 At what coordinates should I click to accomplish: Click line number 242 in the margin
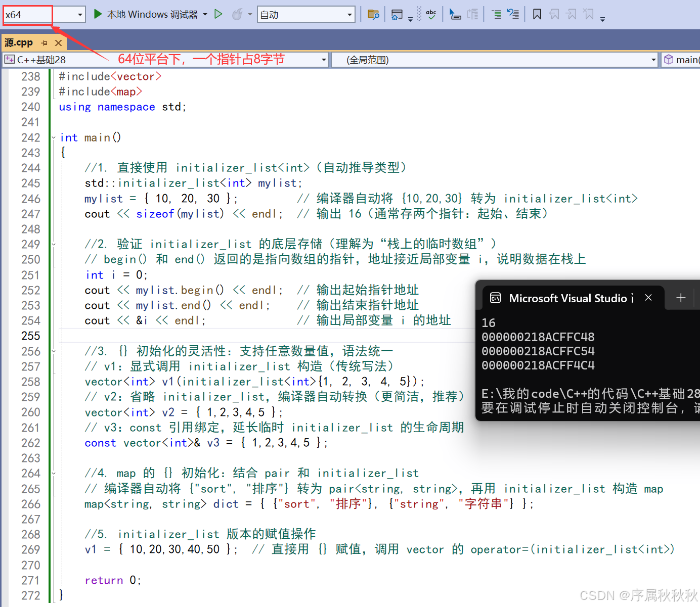30,137
